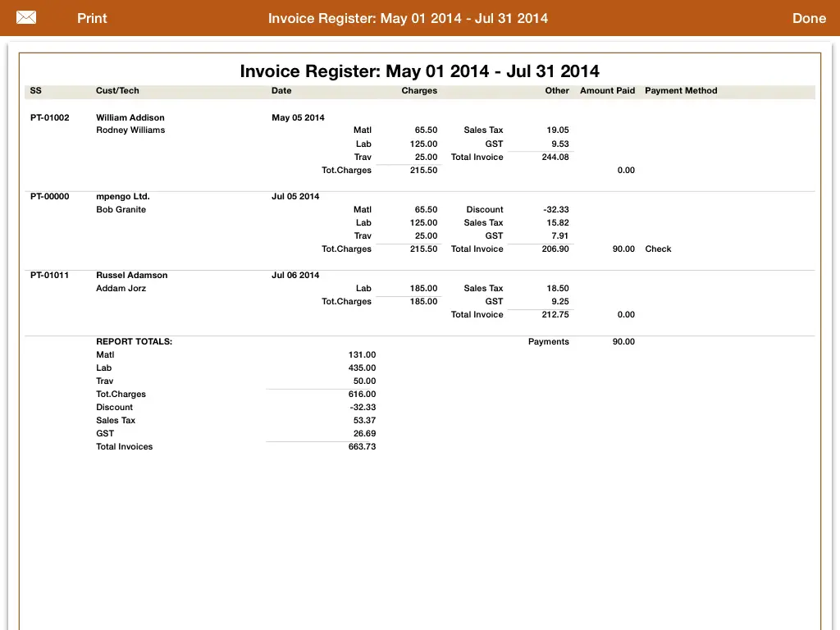840x630 pixels.
Task: Tap Done to close the report
Action: click(809, 18)
